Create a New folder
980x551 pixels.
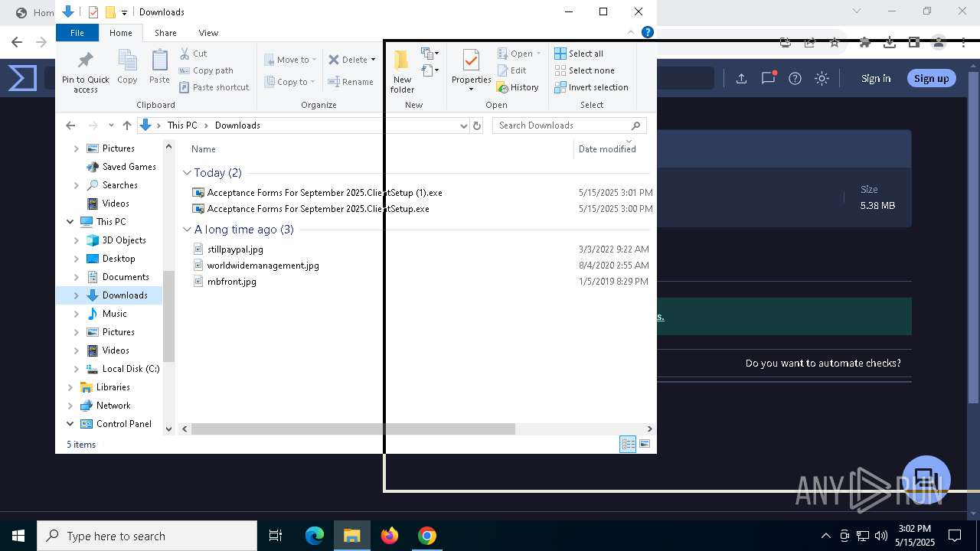coord(402,71)
